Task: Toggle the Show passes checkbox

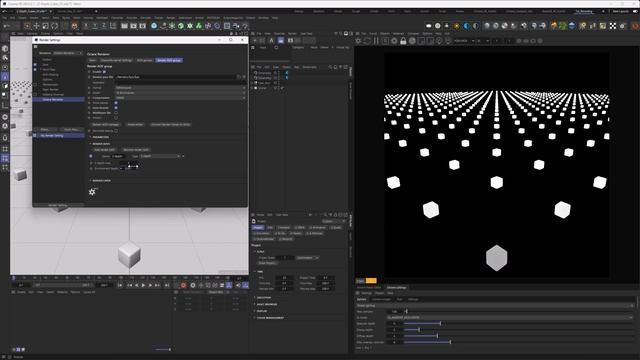Action: (x=116, y=103)
